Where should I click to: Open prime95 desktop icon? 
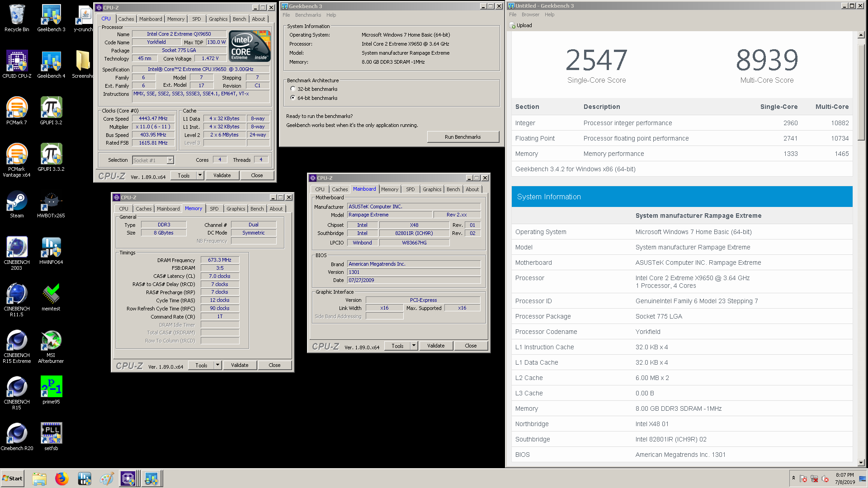click(x=51, y=390)
